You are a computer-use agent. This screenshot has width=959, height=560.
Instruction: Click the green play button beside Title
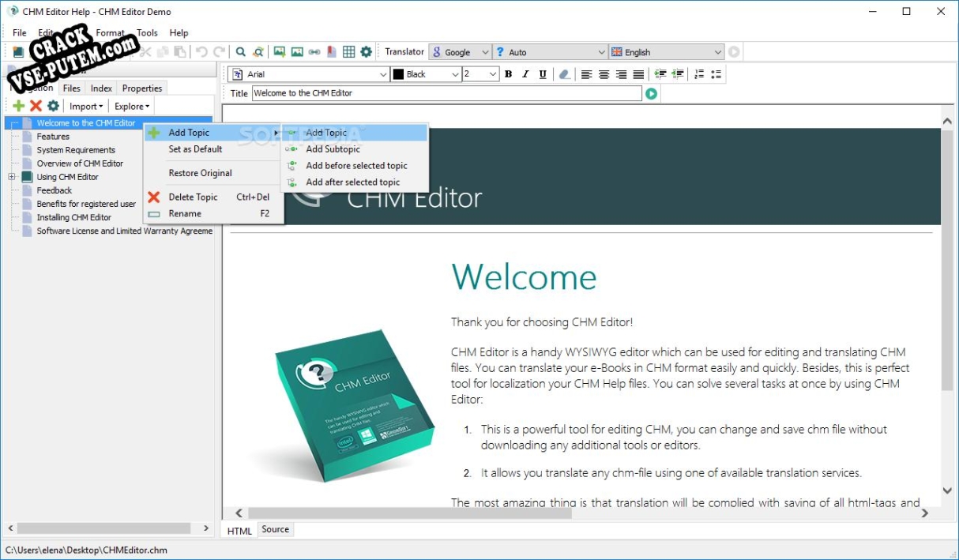(651, 93)
